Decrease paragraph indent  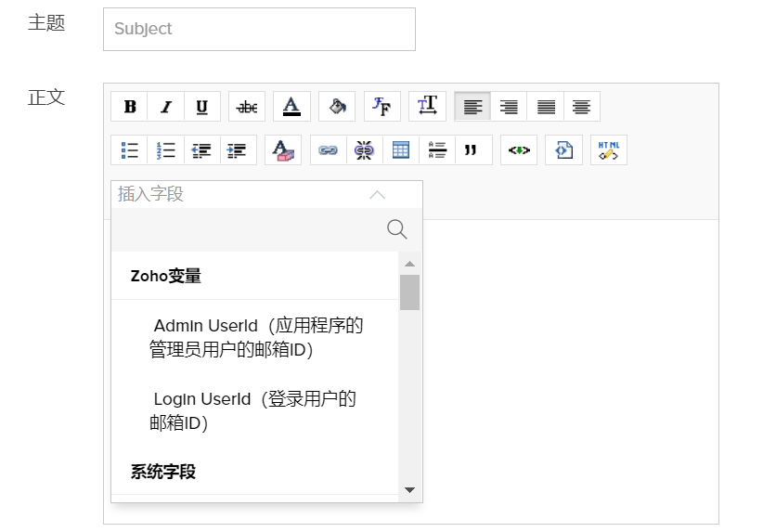202,149
